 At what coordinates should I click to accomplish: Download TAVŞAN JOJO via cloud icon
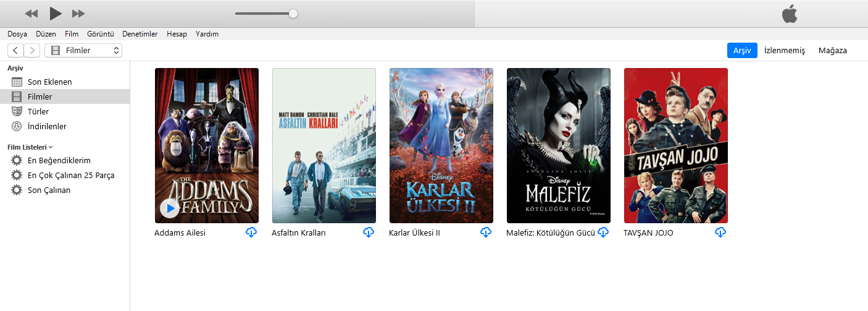click(720, 232)
